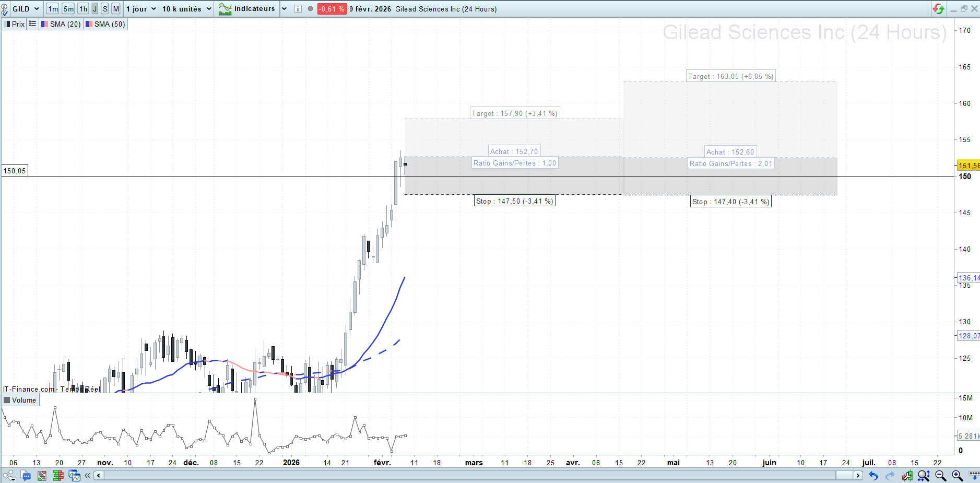Click the volume value tag 5 281k

969,436
